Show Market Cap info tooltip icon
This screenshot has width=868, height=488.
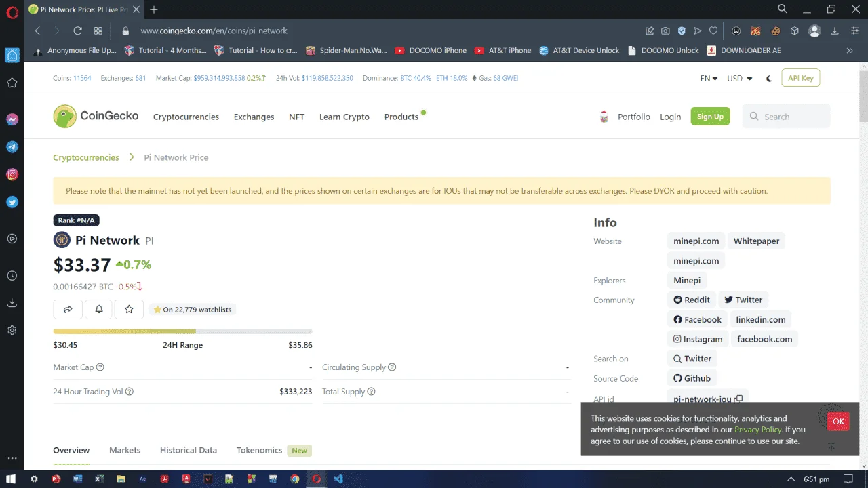(x=100, y=367)
